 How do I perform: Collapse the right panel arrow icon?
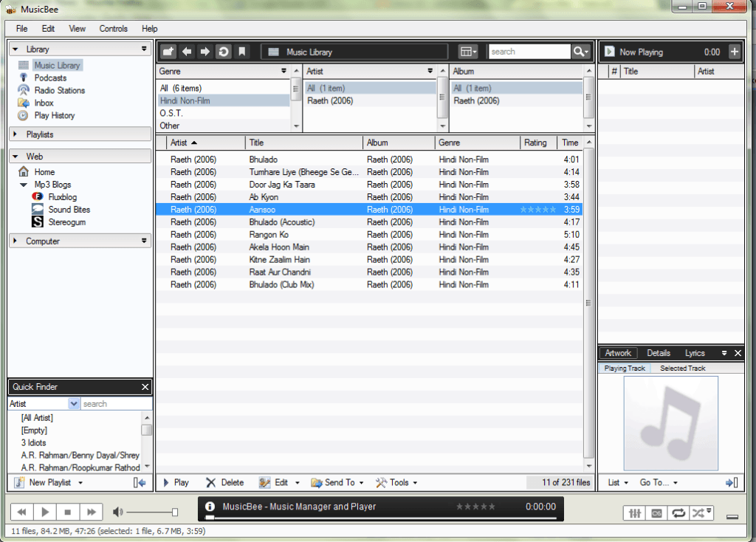coord(732,482)
